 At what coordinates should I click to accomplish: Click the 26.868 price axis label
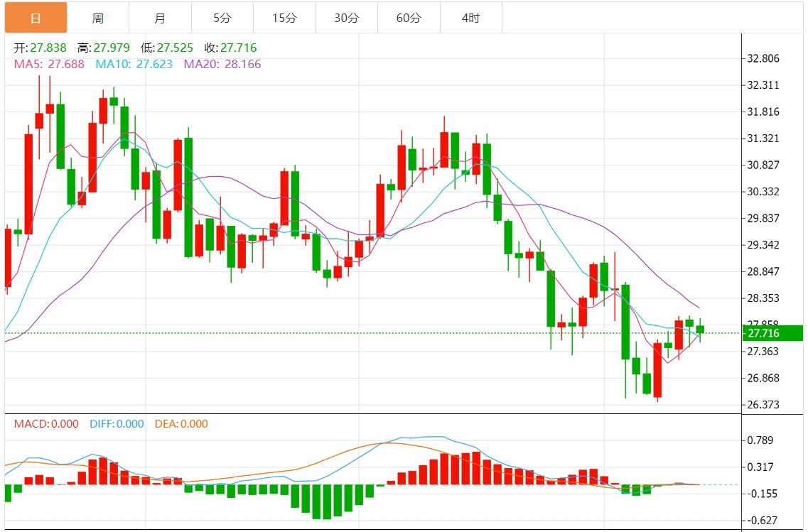(x=763, y=378)
